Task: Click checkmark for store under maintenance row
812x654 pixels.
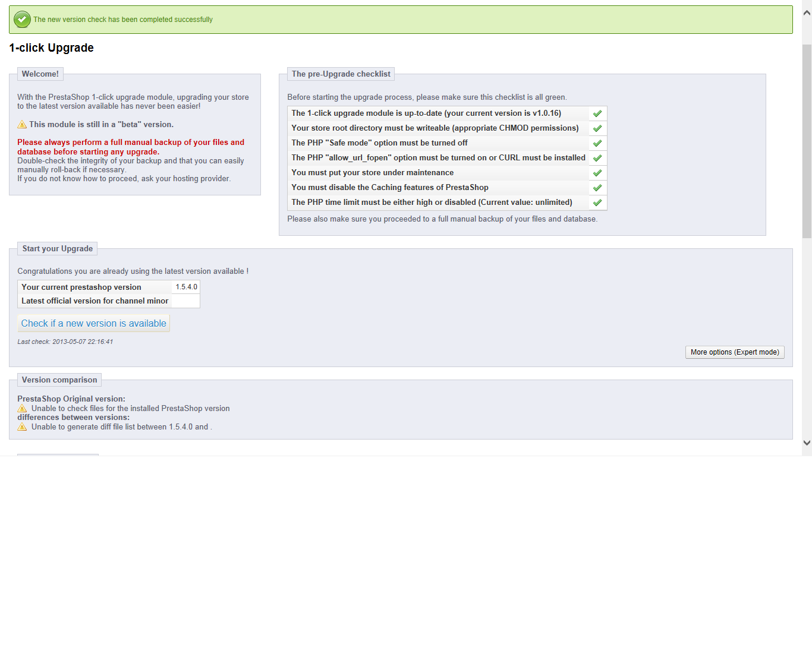Action: (x=597, y=173)
